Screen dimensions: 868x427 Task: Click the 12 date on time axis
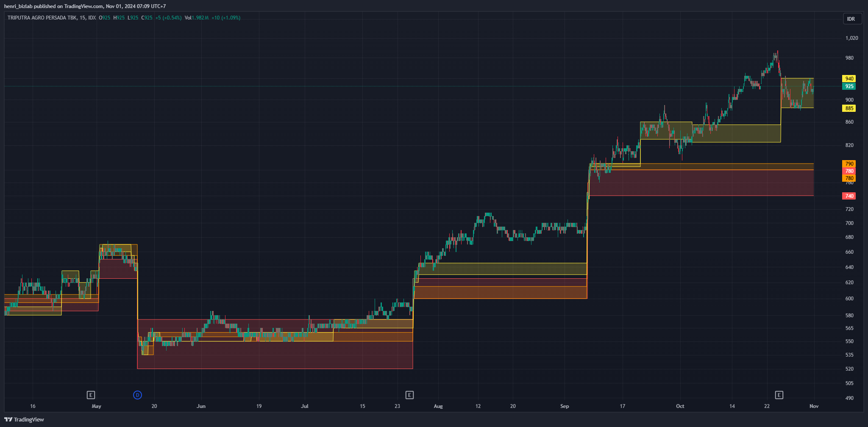click(478, 406)
